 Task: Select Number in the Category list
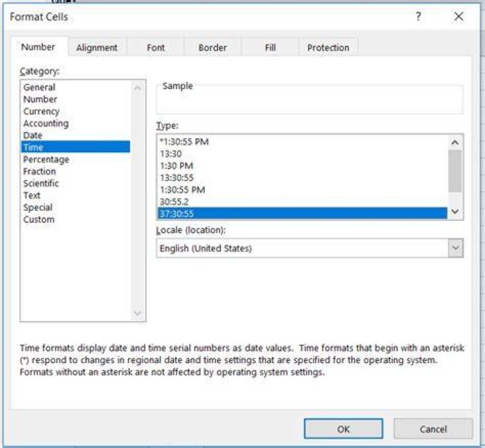coord(75,99)
